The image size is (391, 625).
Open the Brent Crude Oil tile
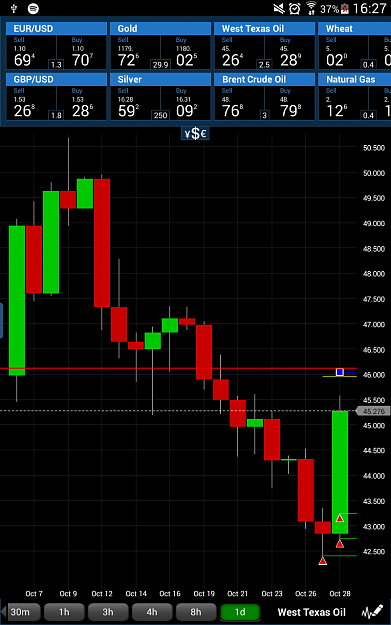point(264,96)
